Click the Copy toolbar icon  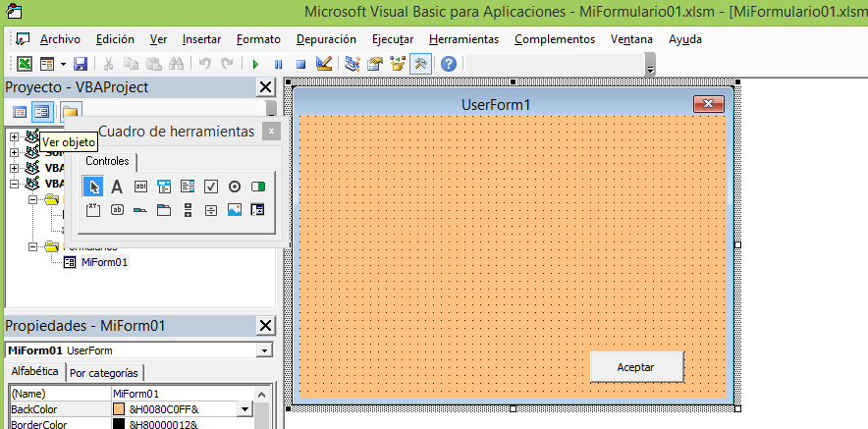131,64
